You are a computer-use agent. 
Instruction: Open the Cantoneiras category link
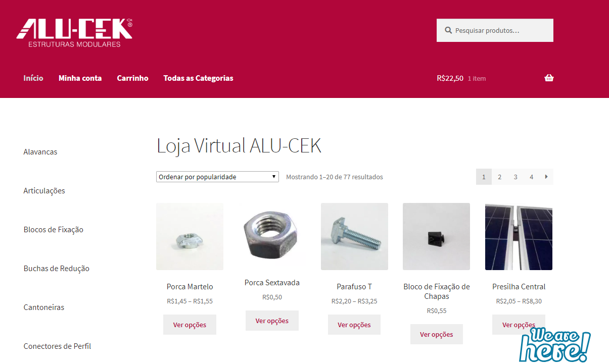tap(44, 307)
